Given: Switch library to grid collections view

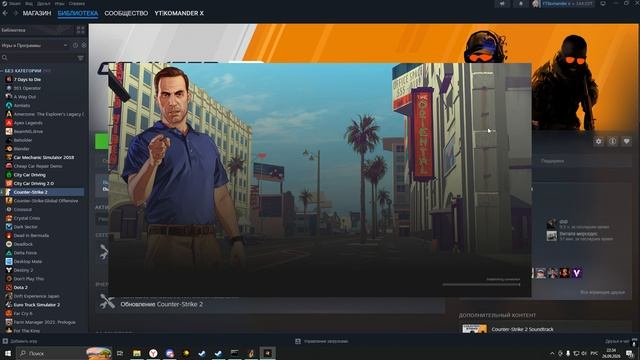Looking at the screenshot, I should click(x=80, y=30).
